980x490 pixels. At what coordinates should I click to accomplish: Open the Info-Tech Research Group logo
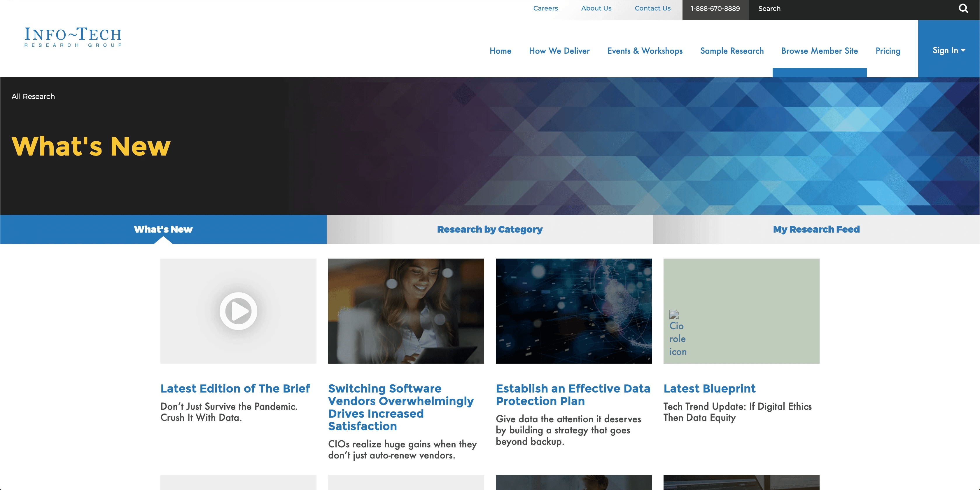click(73, 37)
